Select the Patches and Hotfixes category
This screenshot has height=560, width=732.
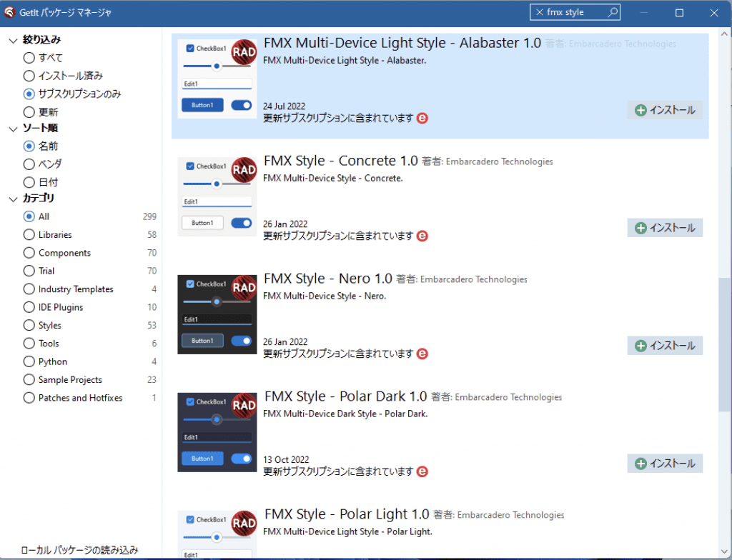73,398
